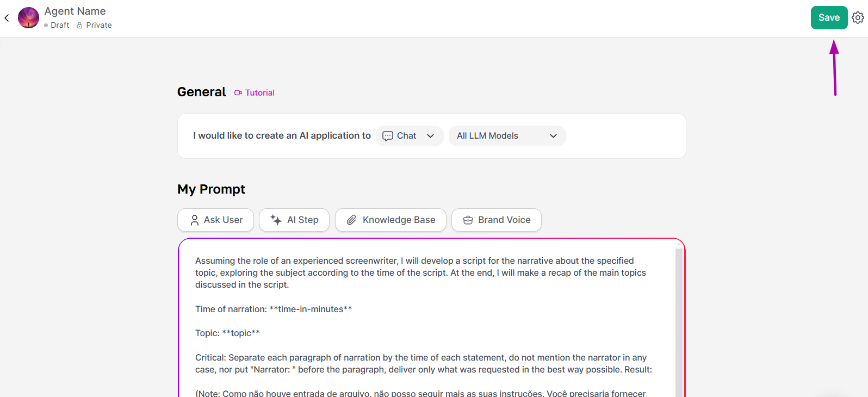This screenshot has width=868, height=397.
Task: Click the Agent Name title to rename it
Action: (x=75, y=11)
